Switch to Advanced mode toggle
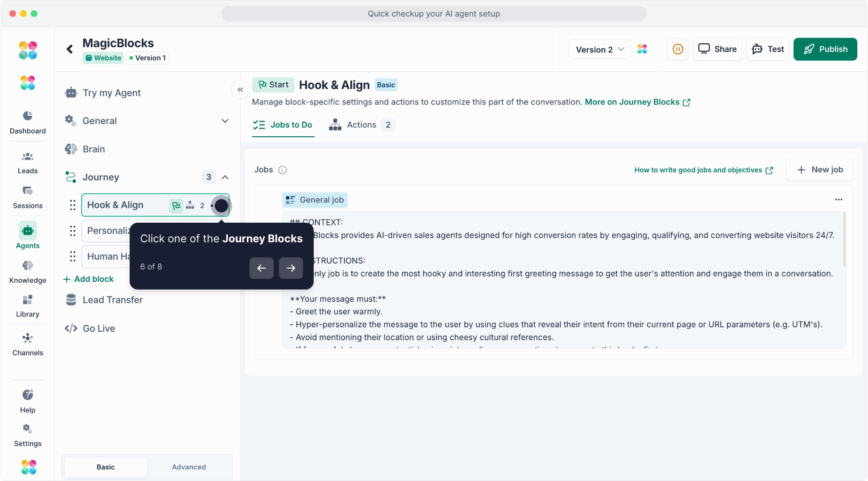This screenshot has height=481, width=868. (x=189, y=467)
